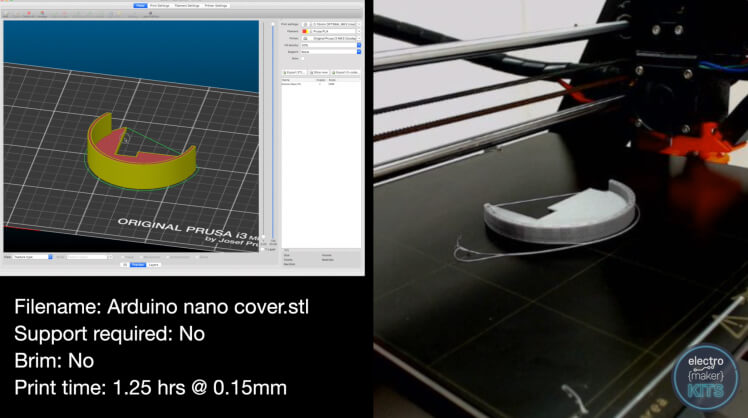Switch to the 3D view tab
This screenshot has height=418, width=748.
[125, 265]
